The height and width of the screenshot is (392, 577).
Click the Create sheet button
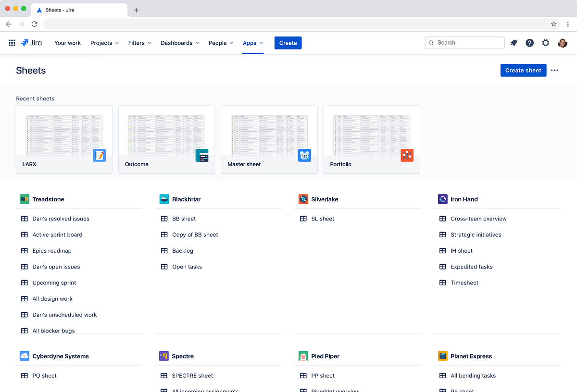coord(523,70)
